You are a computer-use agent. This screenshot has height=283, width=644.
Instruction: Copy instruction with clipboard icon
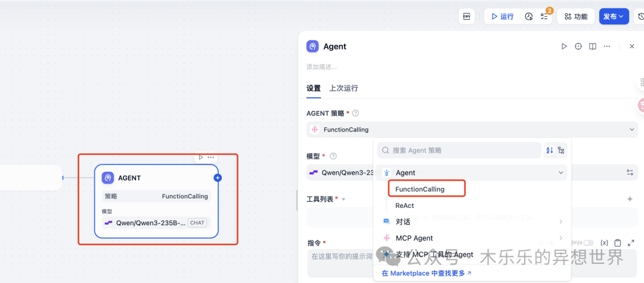click(x=617, y=243)
